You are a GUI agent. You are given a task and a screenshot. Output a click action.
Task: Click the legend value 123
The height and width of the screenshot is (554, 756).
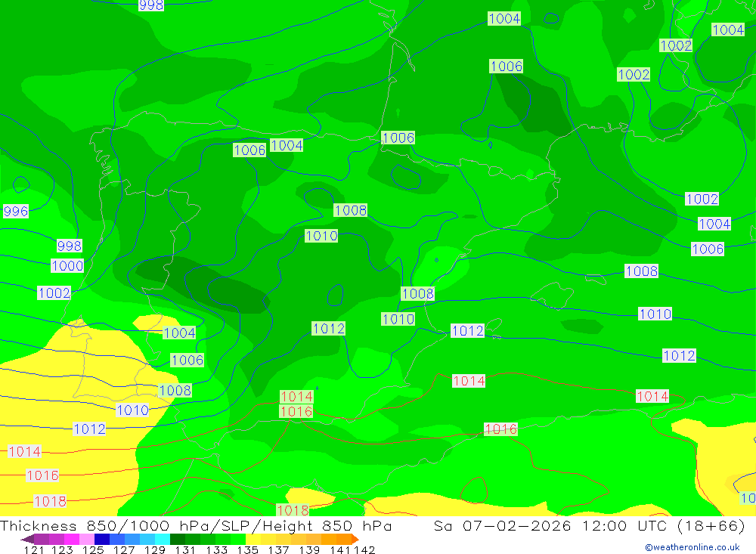coord(62,549)
